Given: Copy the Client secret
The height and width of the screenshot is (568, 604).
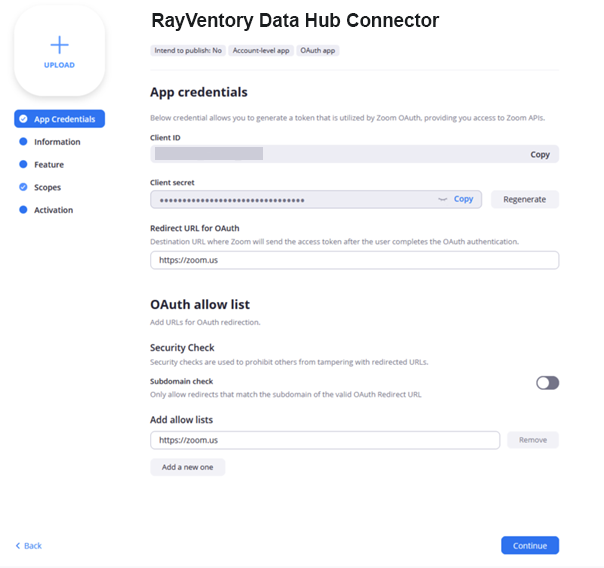Looking at the screenshot, I should (464, 199).
